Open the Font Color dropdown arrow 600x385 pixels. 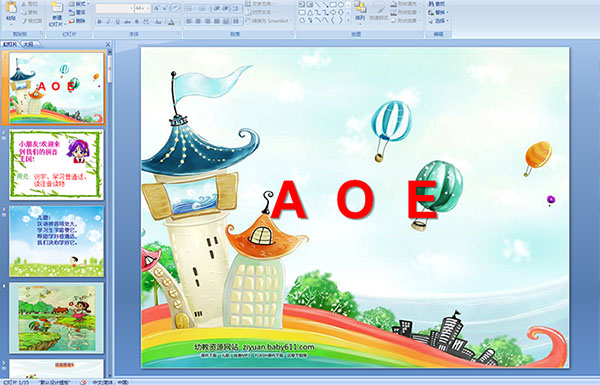(x=179, y=22)
